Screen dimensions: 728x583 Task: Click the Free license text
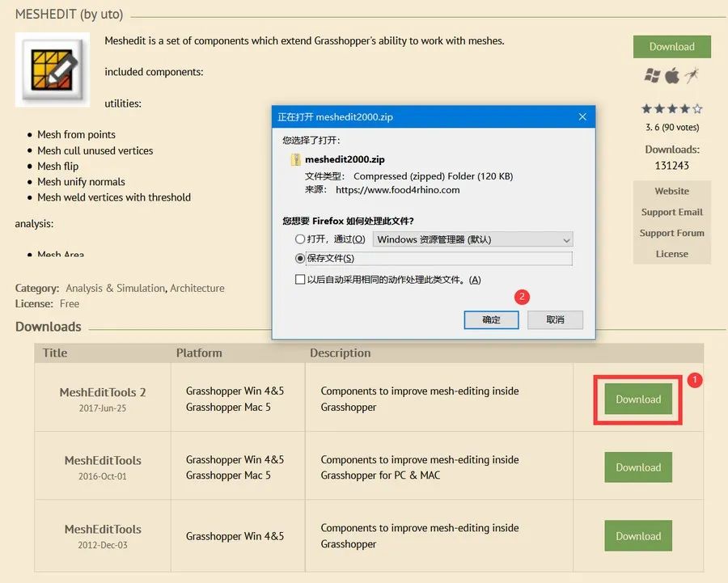[70, 304]
